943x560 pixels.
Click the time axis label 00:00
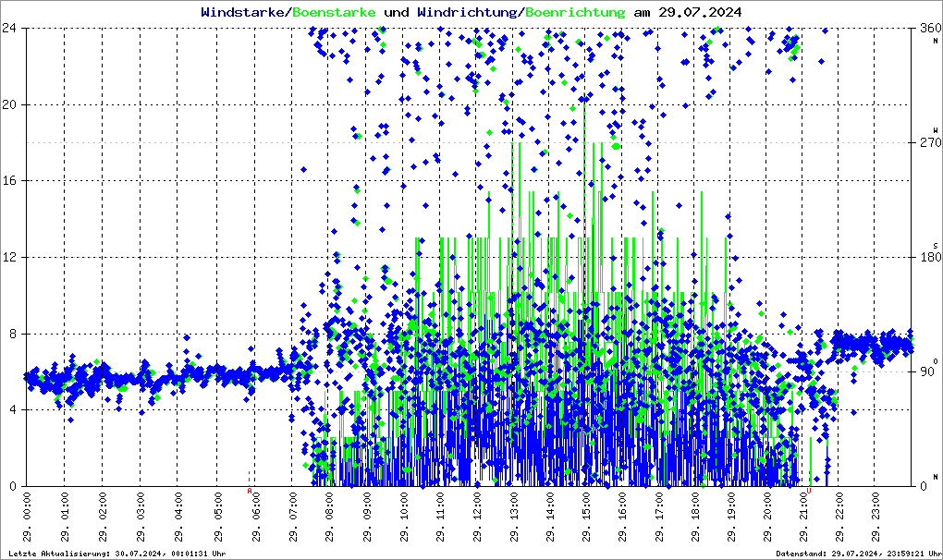pos(27,517)
